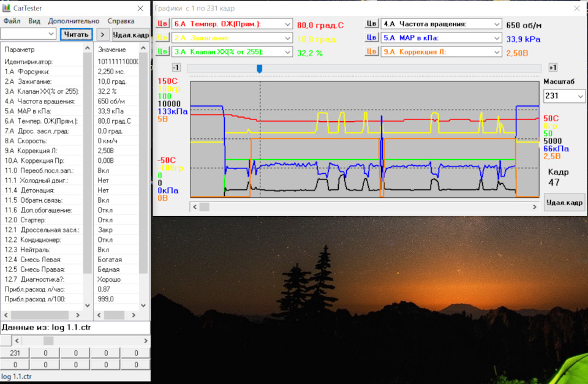This screenshot has width=588, height=384.
Task: Click the orange Цв button for Коррекция Л
Action: coord(372,52)
